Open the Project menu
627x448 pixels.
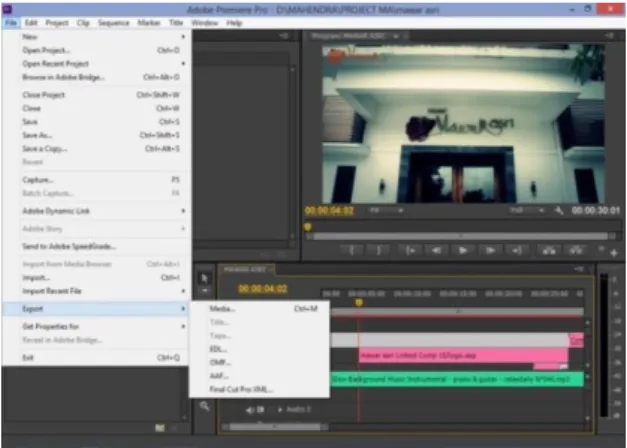point(57,23)
